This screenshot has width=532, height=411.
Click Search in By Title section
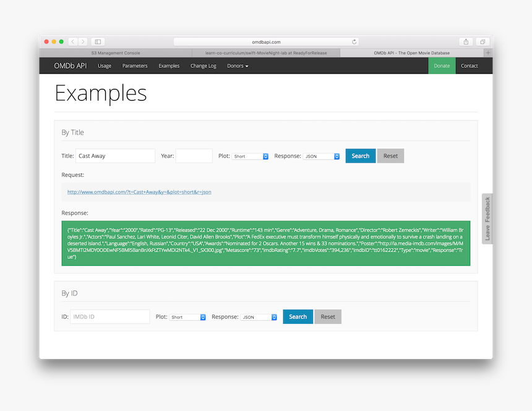pos(360,156)
